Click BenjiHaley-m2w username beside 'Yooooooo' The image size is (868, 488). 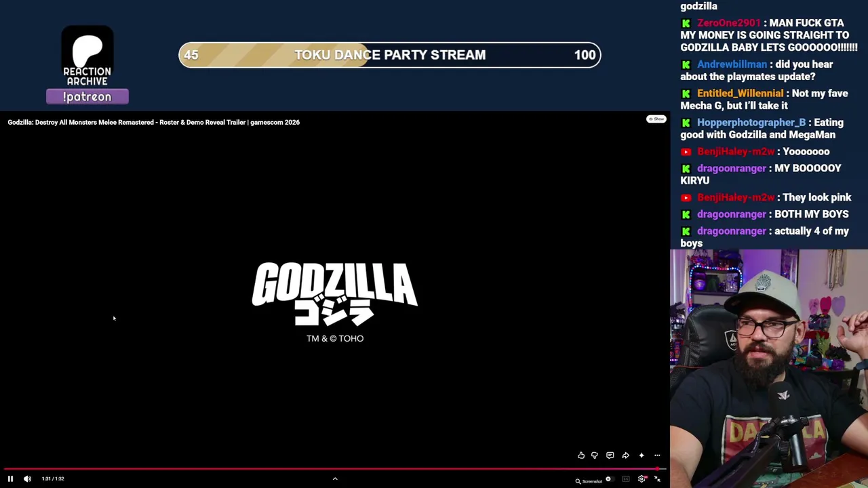click(736, 152)
